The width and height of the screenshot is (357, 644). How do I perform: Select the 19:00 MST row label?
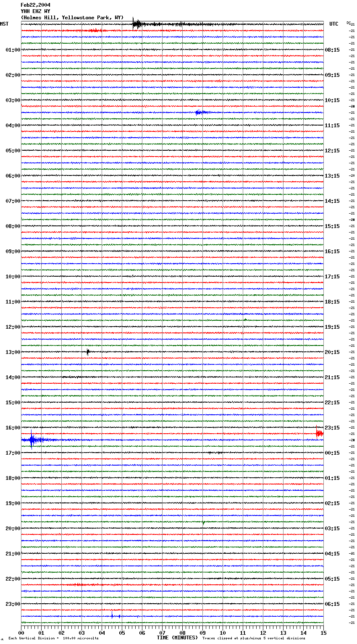coord(13,503)
